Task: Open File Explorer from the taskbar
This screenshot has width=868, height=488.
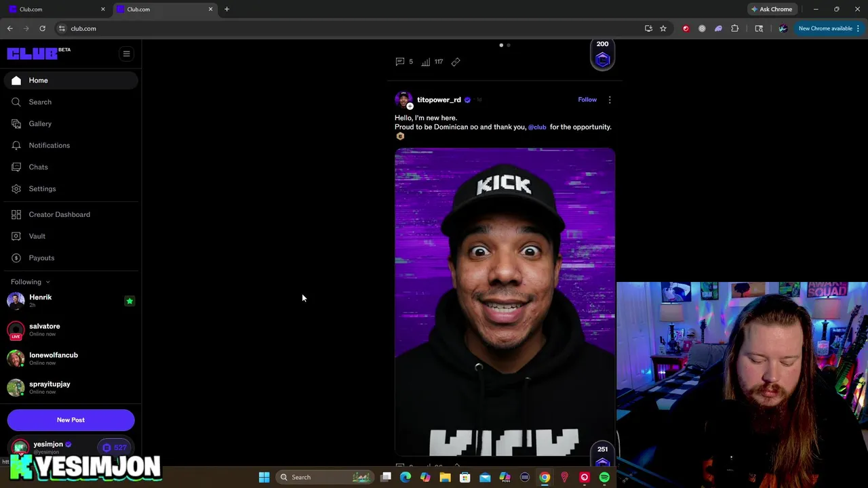Action: click(445, 477)
